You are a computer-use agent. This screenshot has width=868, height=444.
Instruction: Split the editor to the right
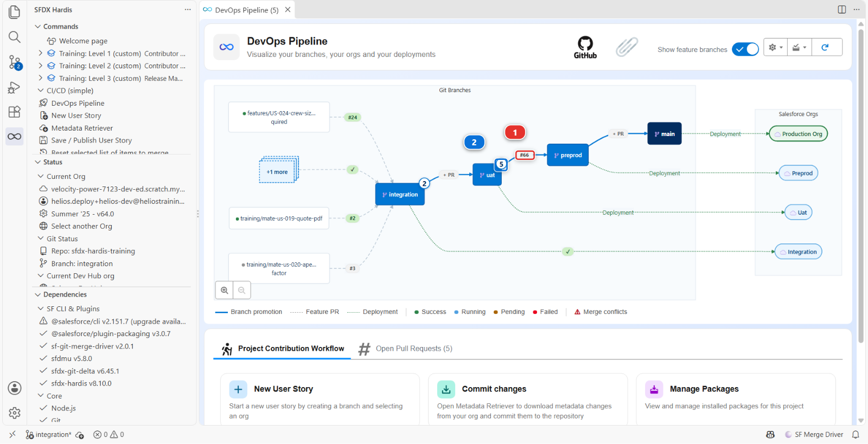click(842, 9)
